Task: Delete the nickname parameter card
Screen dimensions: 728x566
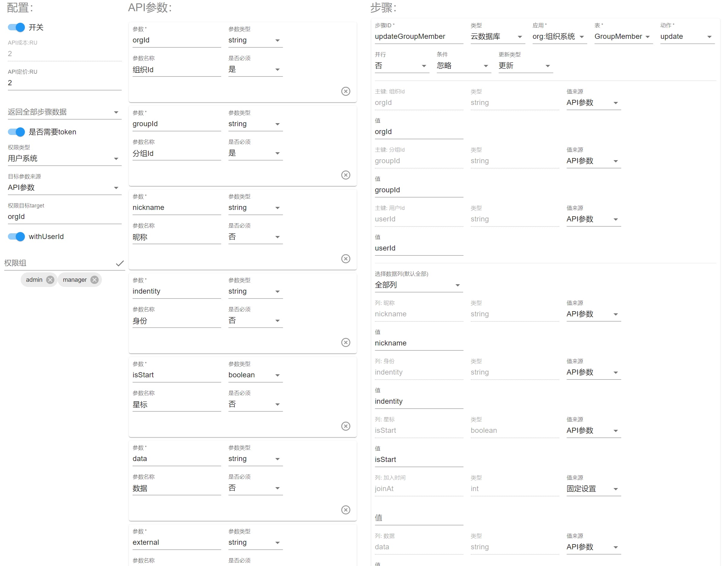Action: tap(346, 259)
